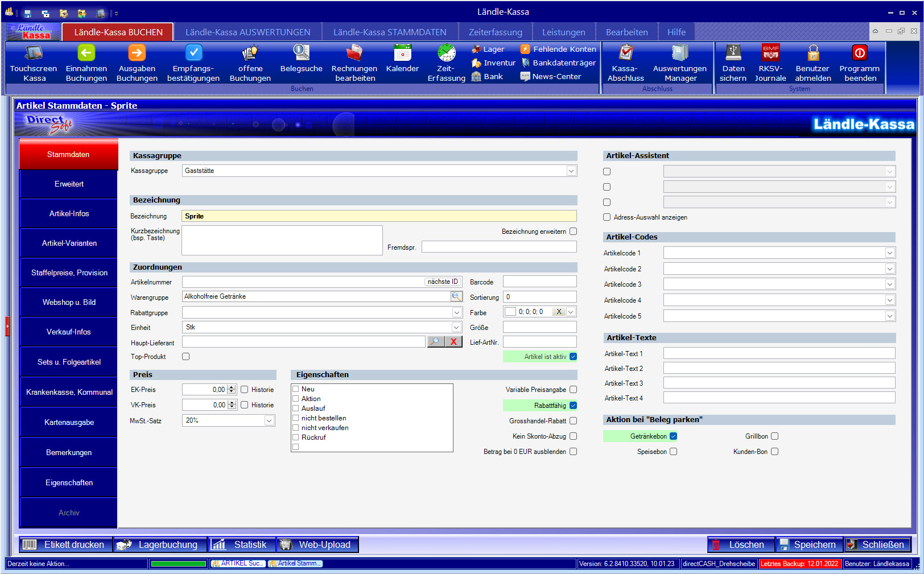Check the Kein Skonto-Abzug checkbox

(x=573, y=436)
